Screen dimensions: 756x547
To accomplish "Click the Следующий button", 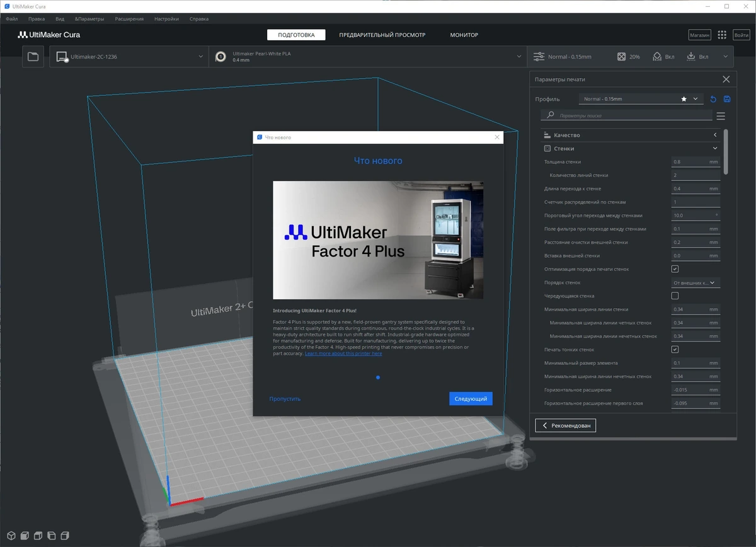I will pyautogui.click(x=471, y=399).
